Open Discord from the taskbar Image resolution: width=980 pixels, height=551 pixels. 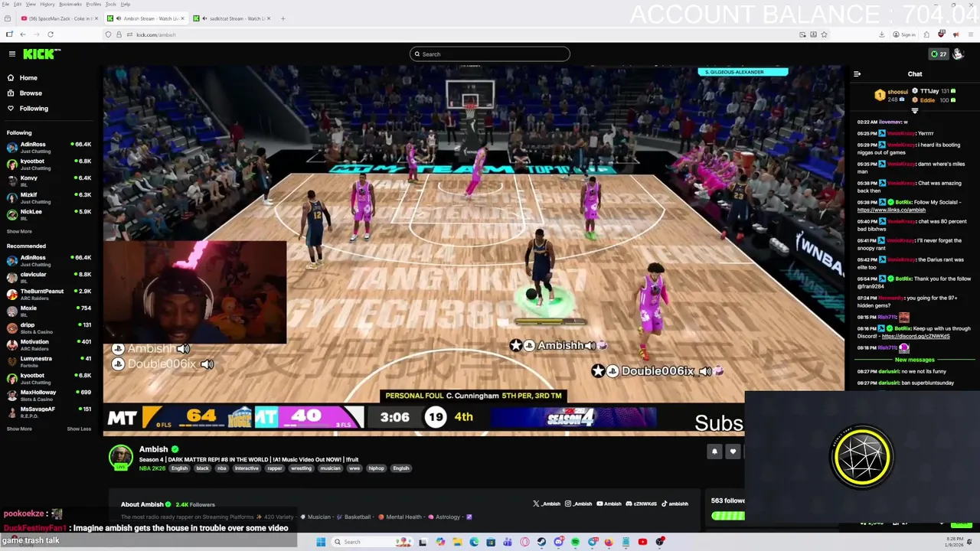pyautogui.click(x=559, y=542)
